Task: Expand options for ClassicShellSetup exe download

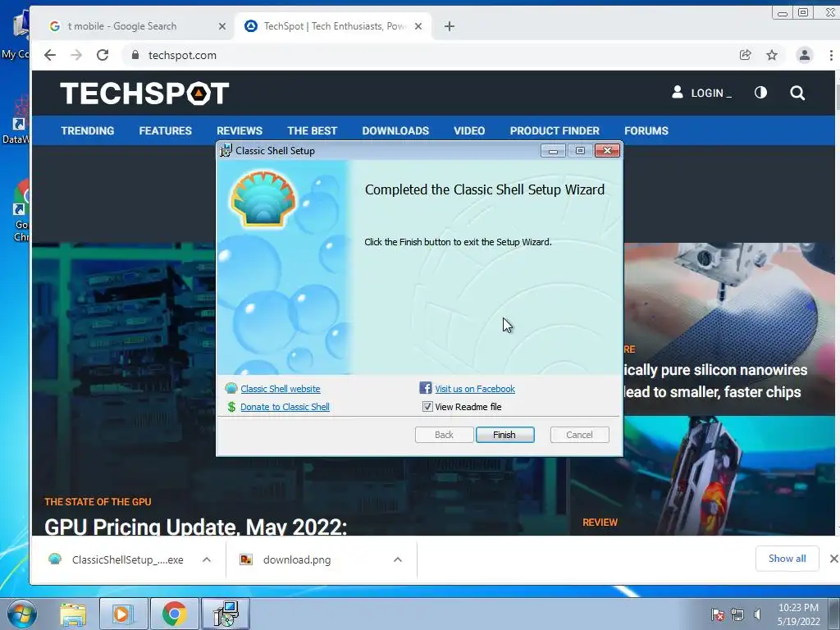Action: coord(206,559)
